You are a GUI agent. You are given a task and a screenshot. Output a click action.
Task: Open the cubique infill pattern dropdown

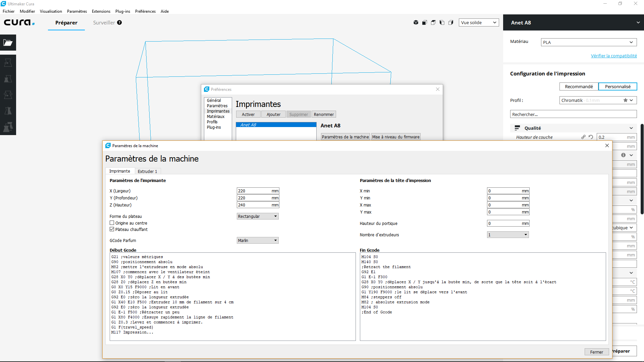tap(624, 228)
